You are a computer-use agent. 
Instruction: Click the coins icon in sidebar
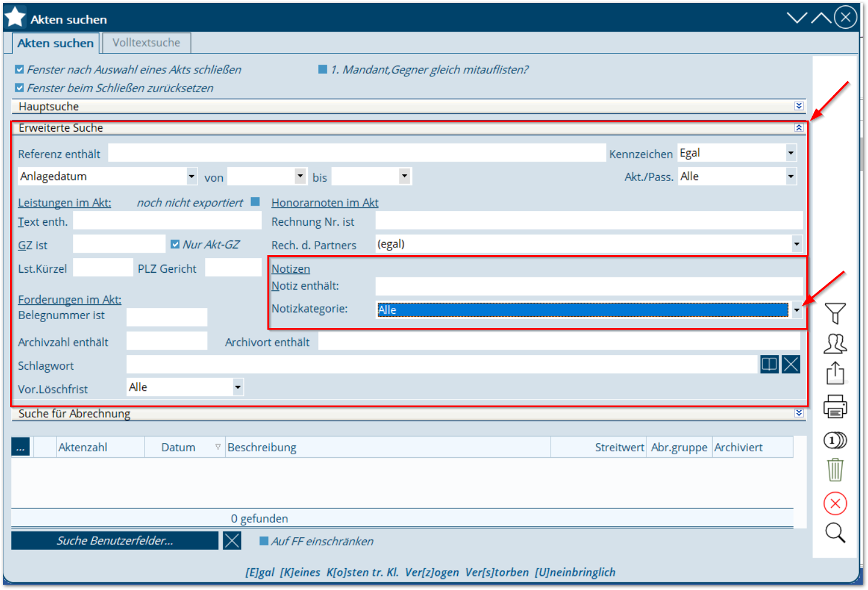click(835, 440)
